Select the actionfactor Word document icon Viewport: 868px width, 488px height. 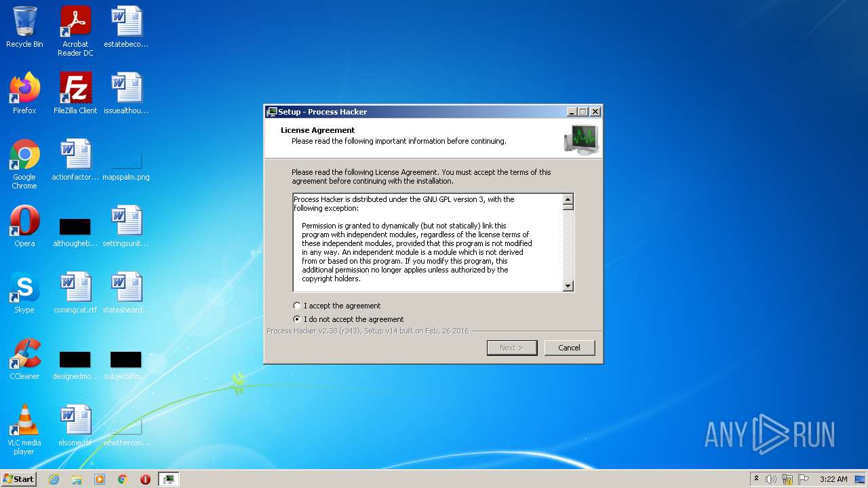[x=75, y=159]
